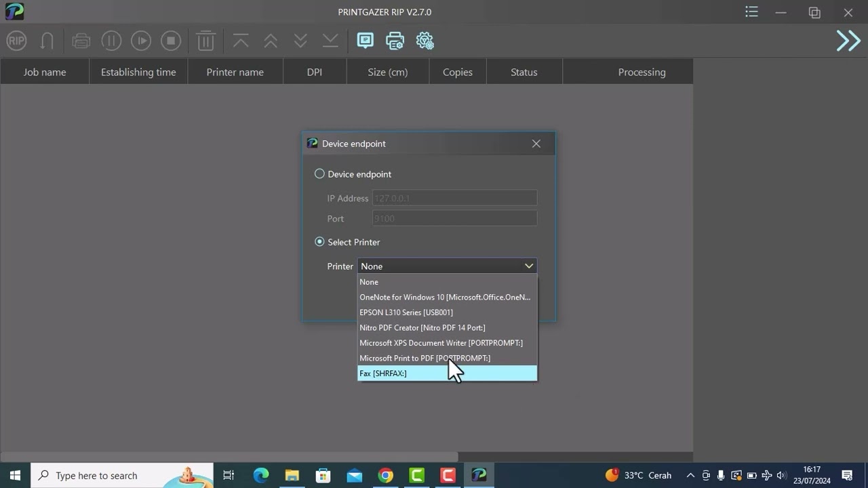The height and width of the screenshot is (488, 868).
Task: Click PrintGazer icon on taskbar
Action: 479,475
